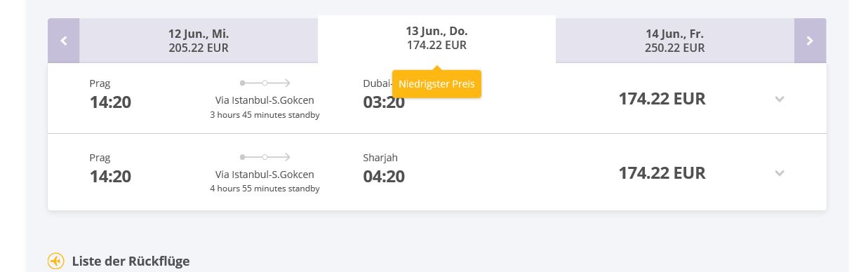This screenshot has height=272, width=868.
Task: Click the route icon of the Dubai flight
Action: point(265,83)
